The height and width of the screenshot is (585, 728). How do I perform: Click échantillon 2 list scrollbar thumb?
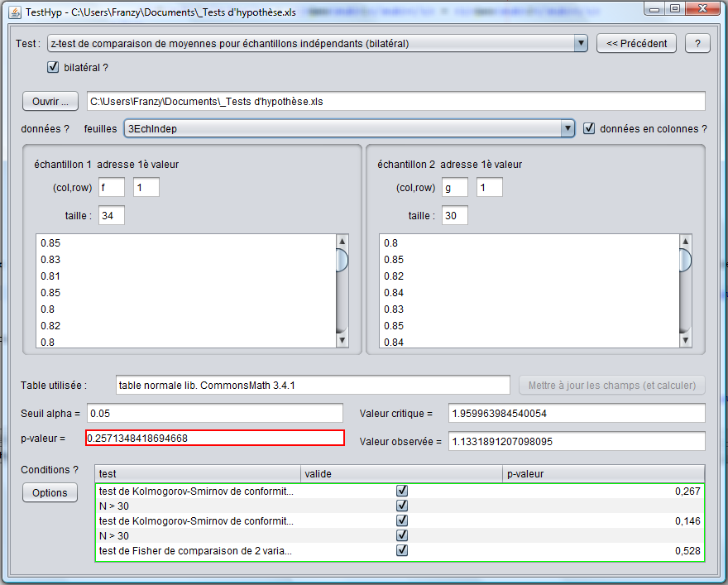(x=685, y=261)
